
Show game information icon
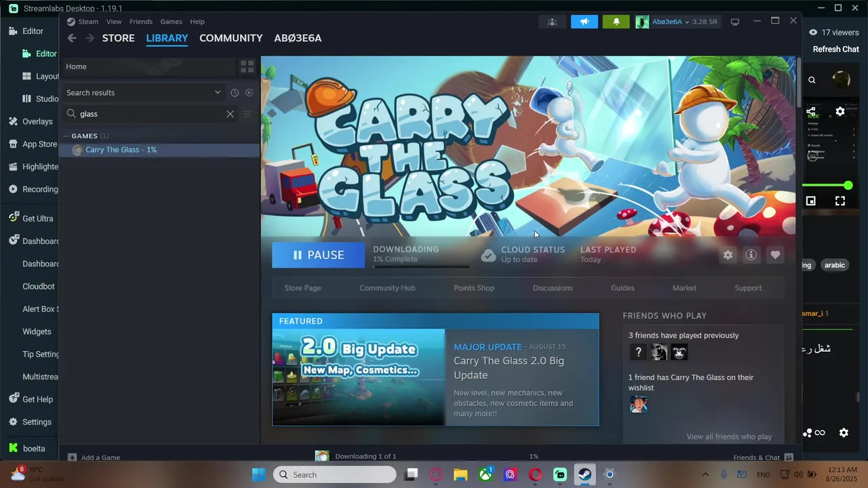pyautogui.click(x=751, y=255)
